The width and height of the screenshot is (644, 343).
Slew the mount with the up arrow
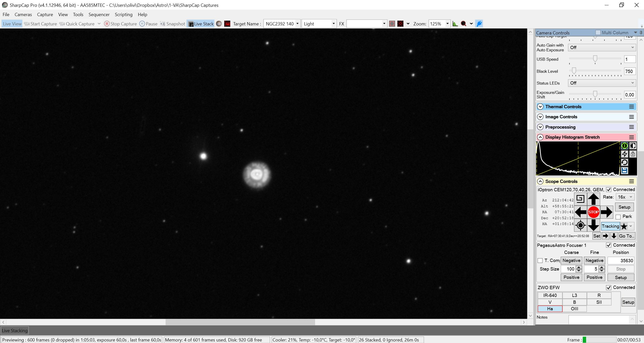[593, 199]
